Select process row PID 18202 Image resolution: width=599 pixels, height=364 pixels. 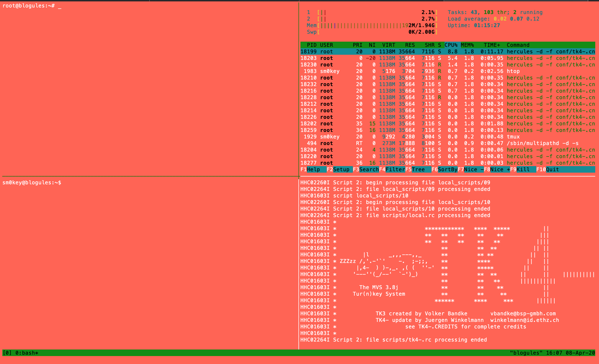pyautogui.click(x=448, y=124)
